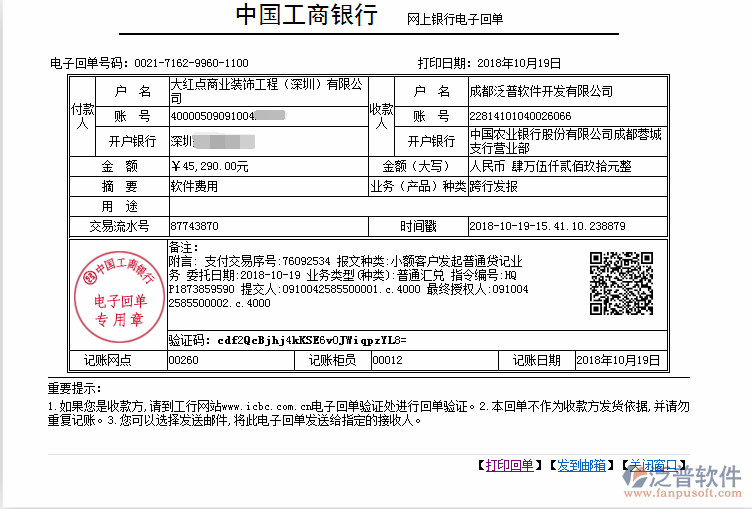Image resolution: width=752 pixels, height=509 pixels.
Task: Click the QR code image
Action: tap(622, 284)
